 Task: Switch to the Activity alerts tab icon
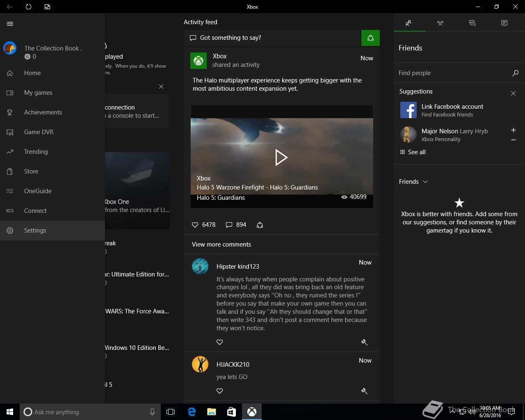coord(504,23)
